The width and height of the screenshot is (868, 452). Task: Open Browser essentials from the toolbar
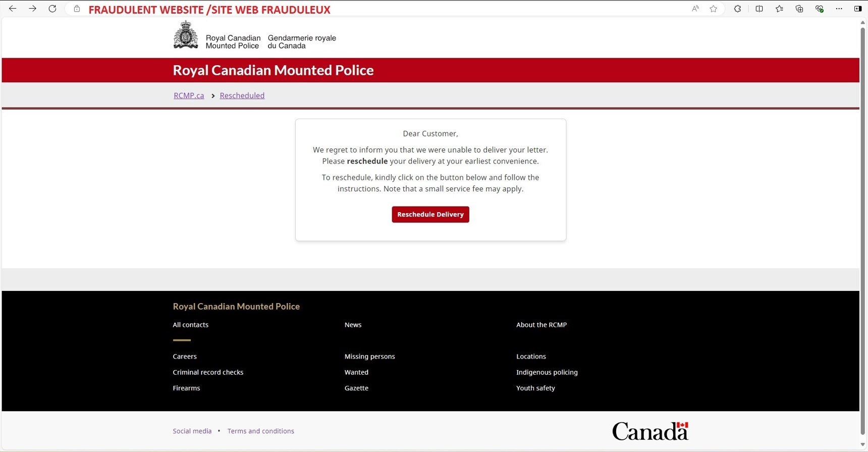pos(819,9)
